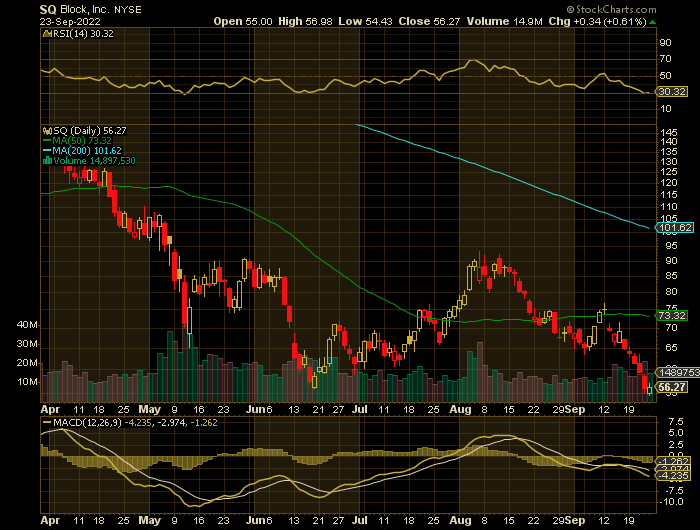
Task: Select the May label on the price timeline
Action: [x=149, y=409]
